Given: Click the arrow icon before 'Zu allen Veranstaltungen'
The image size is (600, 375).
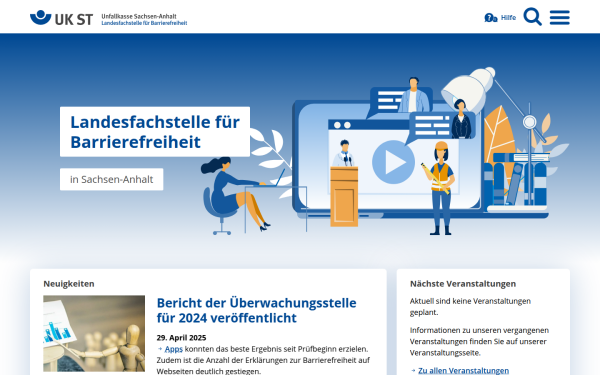Looking at the screenshot, I should tap(413, 370).
